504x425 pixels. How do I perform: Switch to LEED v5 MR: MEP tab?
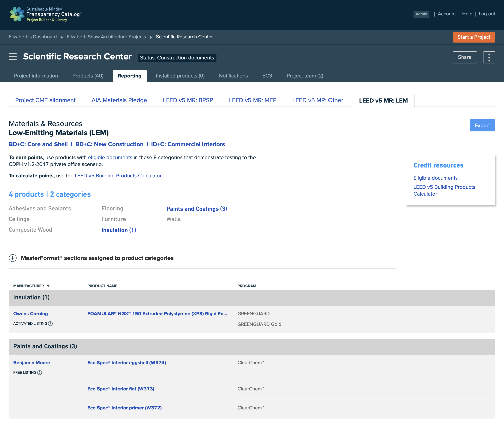253,100
